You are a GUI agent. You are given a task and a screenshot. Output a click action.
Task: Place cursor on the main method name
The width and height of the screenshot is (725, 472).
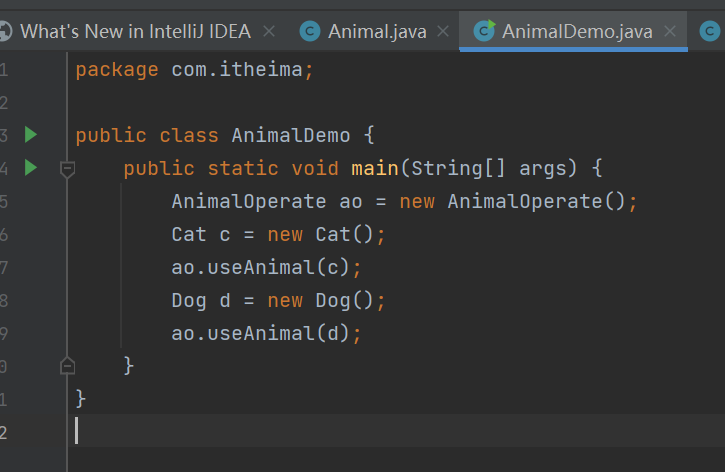375,168
